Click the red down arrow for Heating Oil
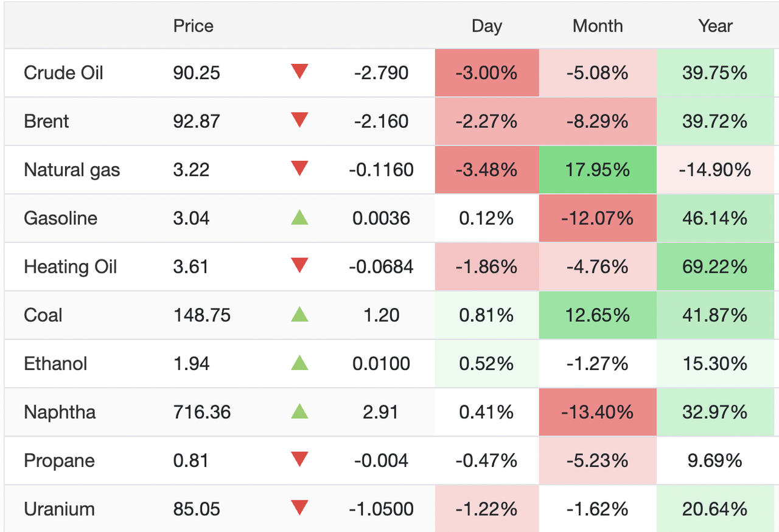The width and height of the screenshot is (779, 532). click(299, 265)
